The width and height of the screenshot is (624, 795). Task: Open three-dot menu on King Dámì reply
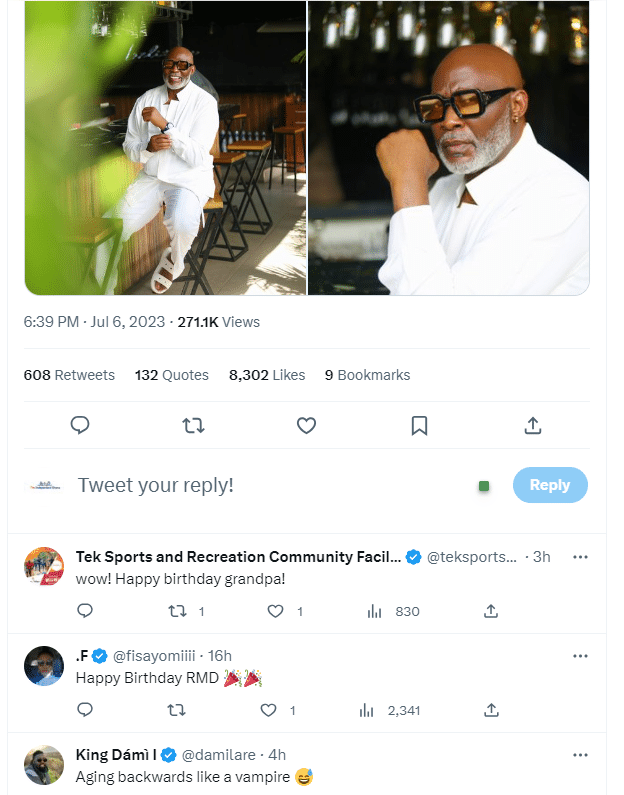click(x=580, y=754)
